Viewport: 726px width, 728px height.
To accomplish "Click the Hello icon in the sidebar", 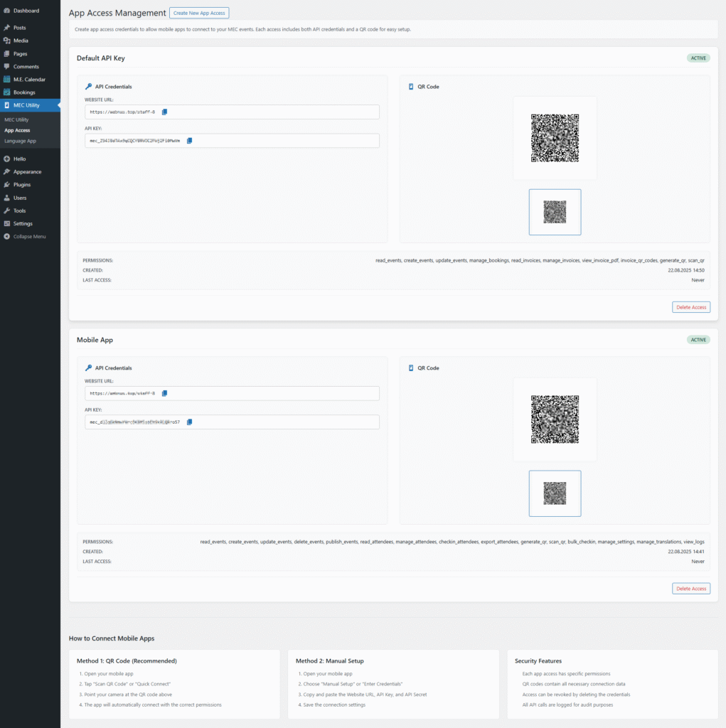I will (7, 159).
